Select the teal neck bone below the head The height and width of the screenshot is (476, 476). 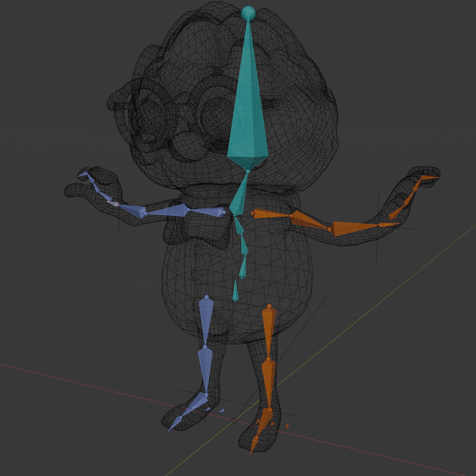point(238,194)
